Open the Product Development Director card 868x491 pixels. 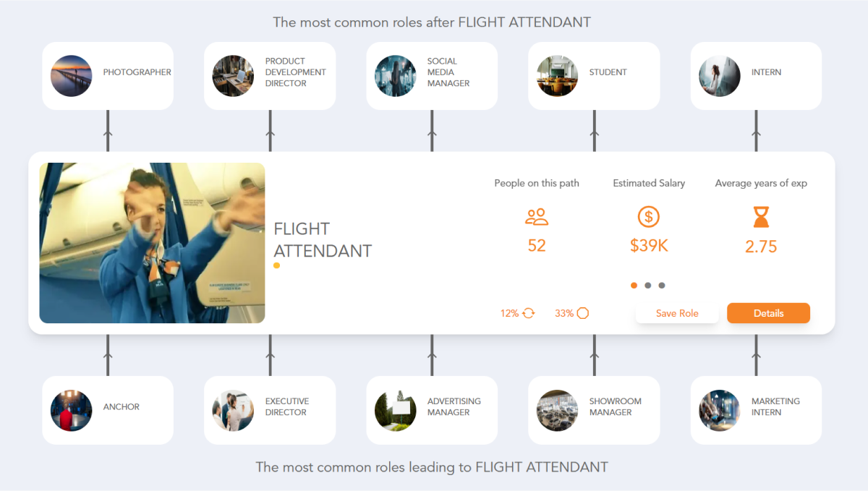pyautogui.click(x=269, y=75)
